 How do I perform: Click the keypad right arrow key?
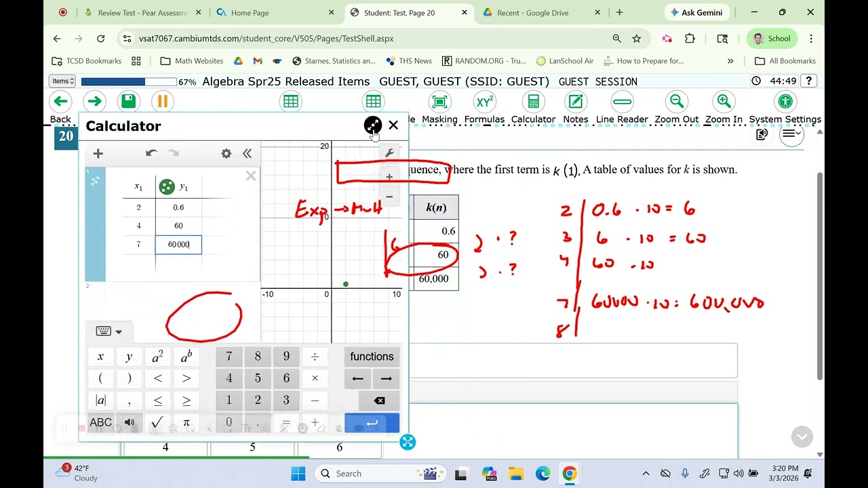click(x=387, y=378)
